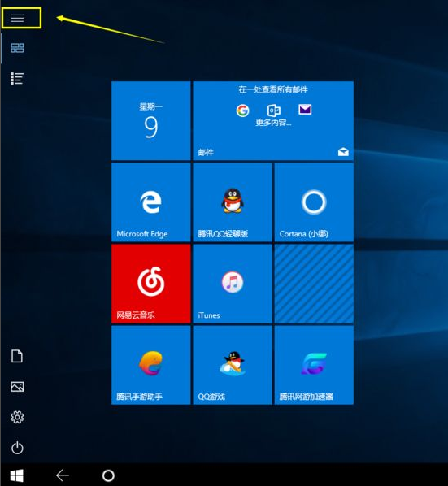Click the 更多内容... text in Mail tile
Image resolution: width=448 pixels, height=486 pixels.
click(273, 123)
